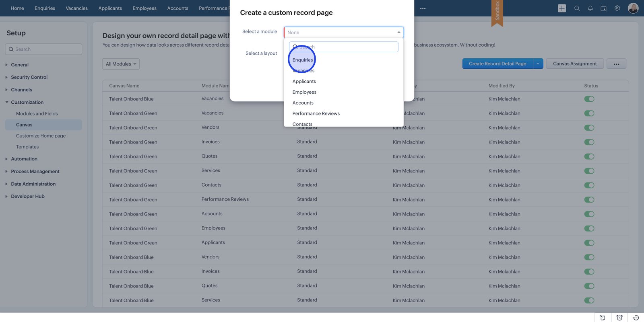Click the Create Record Detail Page button

(x=497, y=64)
